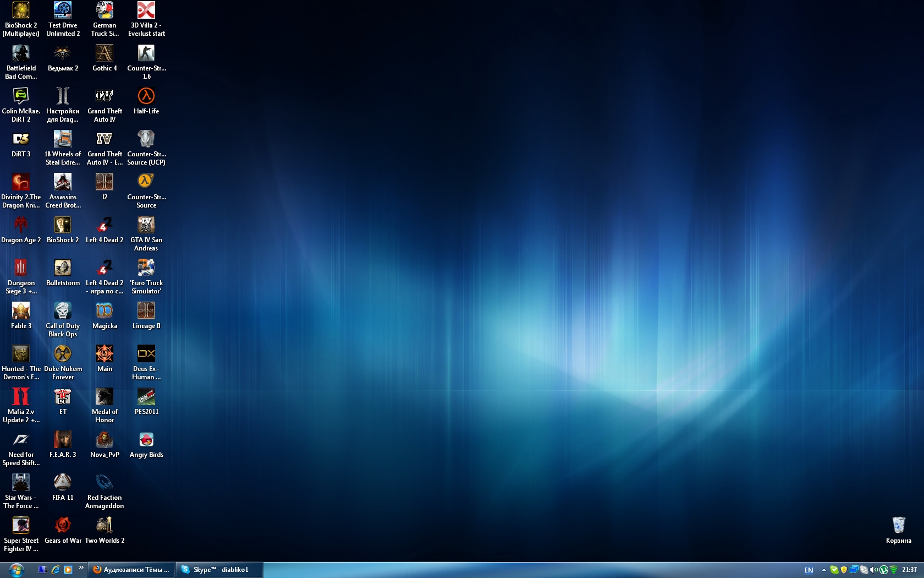Open the Windows Start menu orb
The image size is (924, 578).
click(16, 570)
